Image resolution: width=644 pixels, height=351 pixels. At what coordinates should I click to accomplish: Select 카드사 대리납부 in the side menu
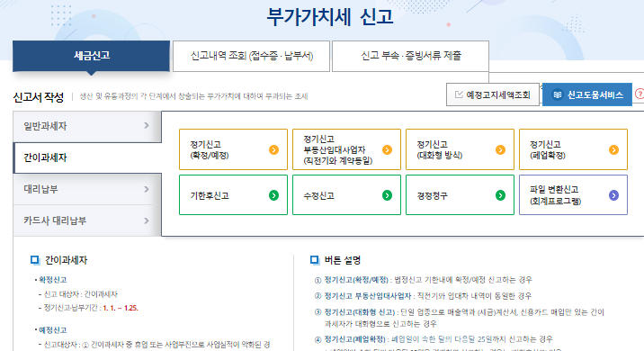point(87,220)
